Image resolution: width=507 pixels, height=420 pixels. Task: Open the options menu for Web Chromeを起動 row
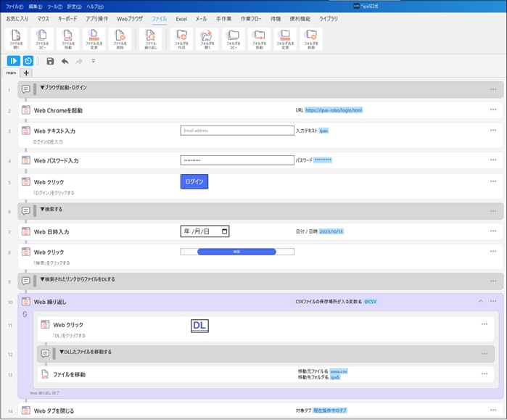click(x=493, y=110)
